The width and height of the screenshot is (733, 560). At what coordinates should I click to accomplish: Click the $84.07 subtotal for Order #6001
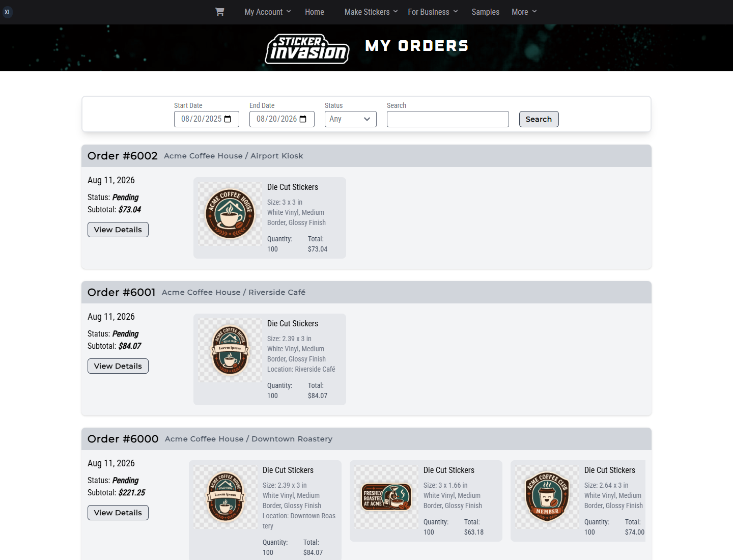130,346
